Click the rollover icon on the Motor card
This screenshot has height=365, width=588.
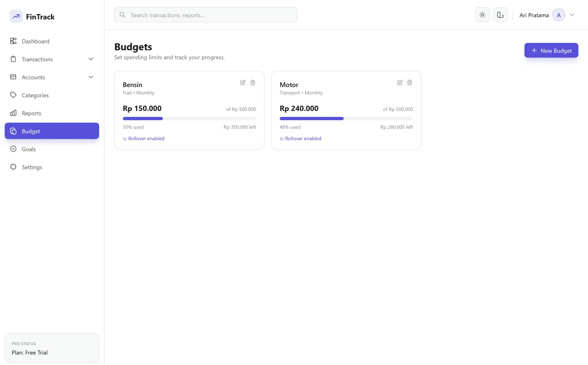282,139
